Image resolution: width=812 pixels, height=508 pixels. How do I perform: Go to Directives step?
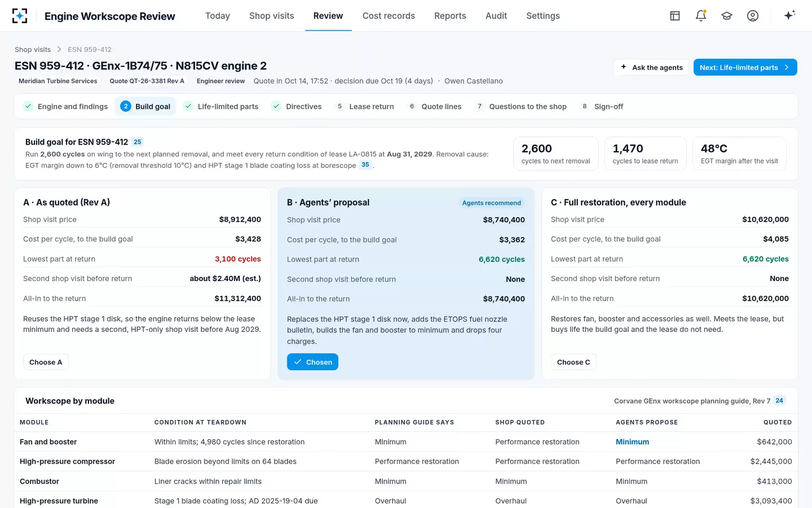pyautogui.click(x=297, y=106)
